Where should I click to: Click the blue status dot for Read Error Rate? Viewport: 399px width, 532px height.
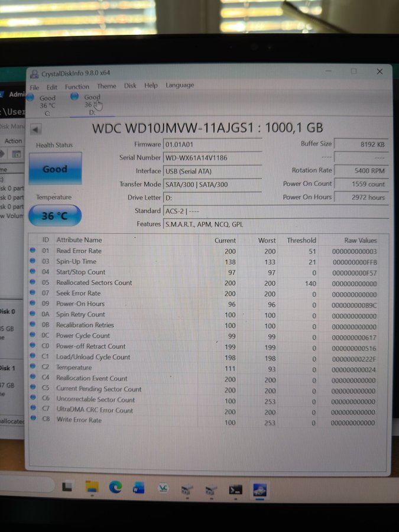tap(33, 251)
